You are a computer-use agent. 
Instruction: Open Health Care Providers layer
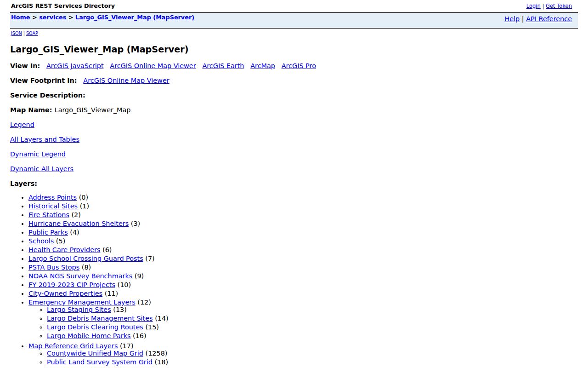(x=64, y=250)
